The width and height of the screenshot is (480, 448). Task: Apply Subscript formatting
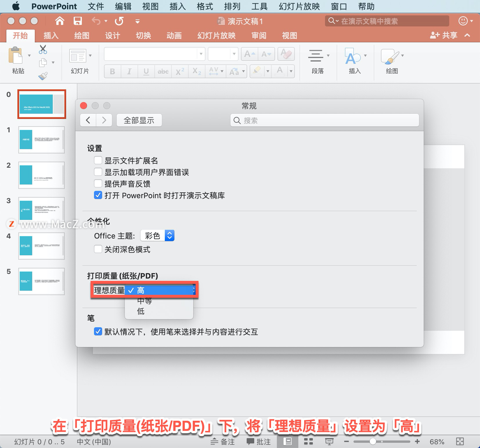click(x=197, y=71)
